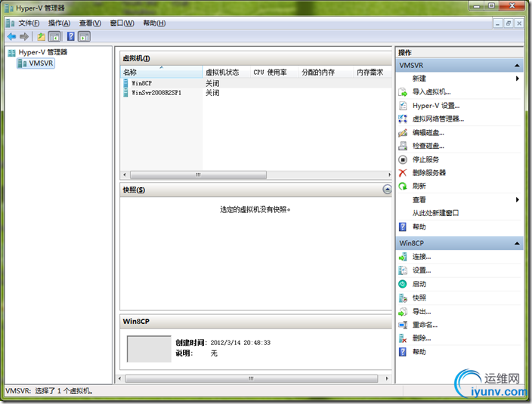Image resolution: width=532 pixels, height=404 pixels.
Task: Click the inner MDI minimize button
Action: [x=498, y=23]
